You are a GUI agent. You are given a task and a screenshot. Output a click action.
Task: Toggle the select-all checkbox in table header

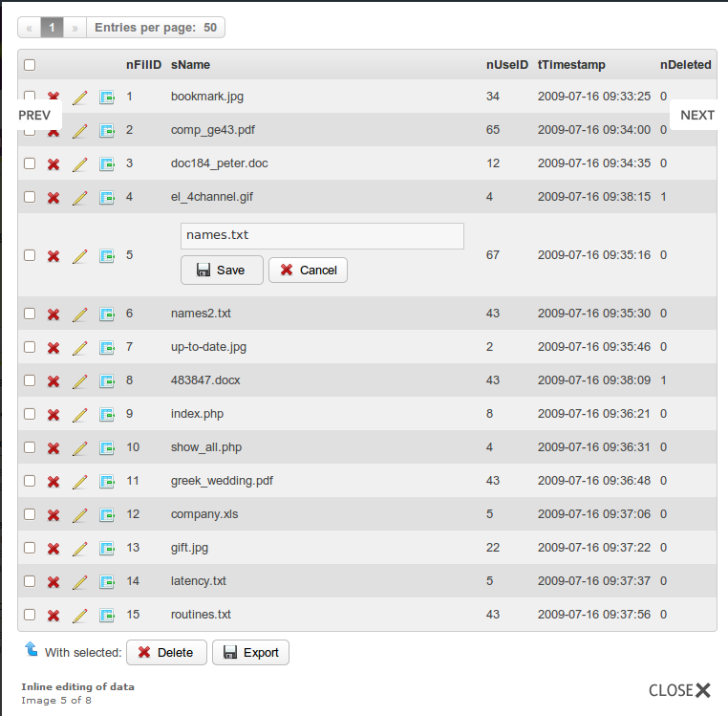pyautogui.click(x=30, y=65)
